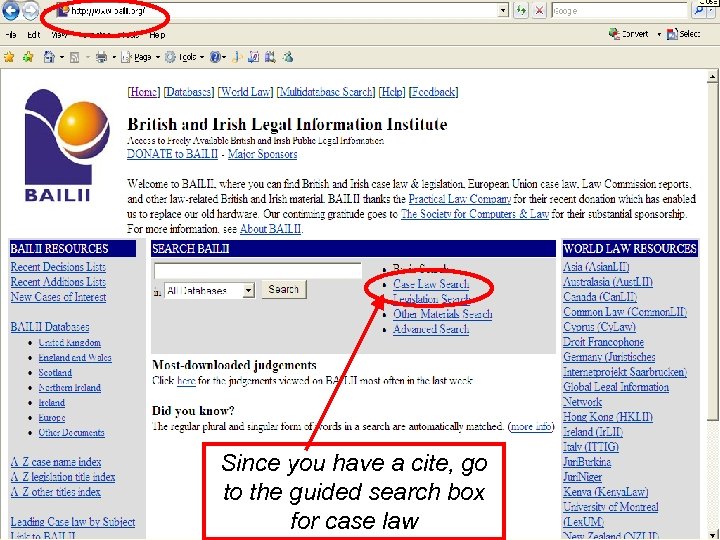The width and height of the screenshot is (720, 540).
Task: Open the Convert dropdown arrow
Action: click(x=659, y=34)
